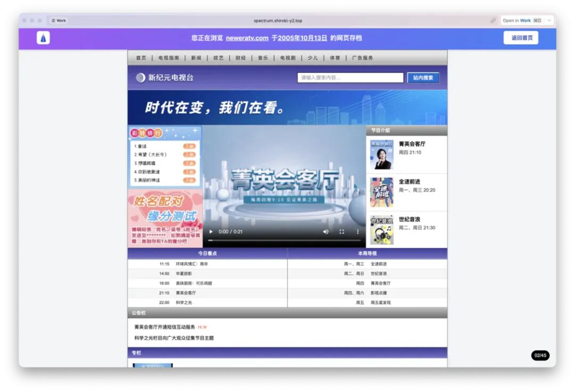Open the neweratv.com link in the banner
The width and height of the screenshot is (575, 392).
247,38
